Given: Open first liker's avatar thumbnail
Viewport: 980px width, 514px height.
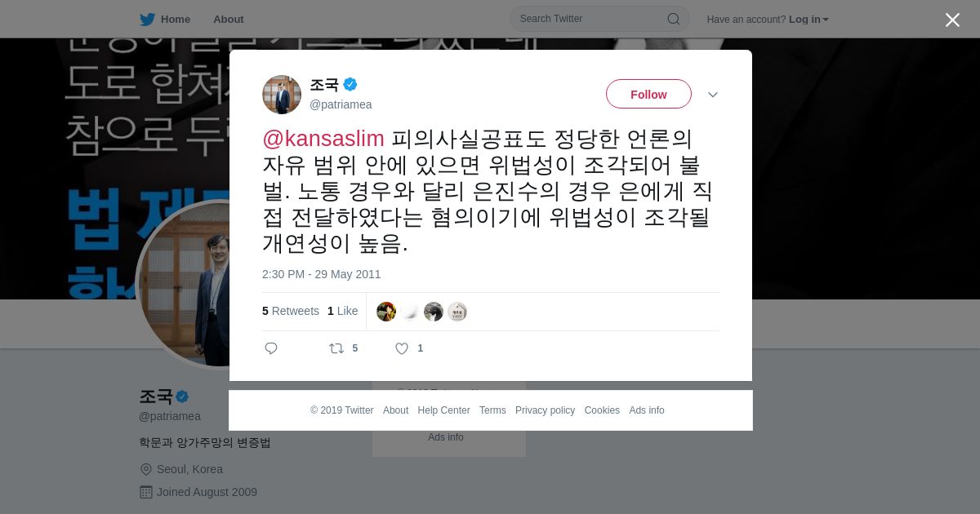Looking at the screenshot, I should point(386,312).
